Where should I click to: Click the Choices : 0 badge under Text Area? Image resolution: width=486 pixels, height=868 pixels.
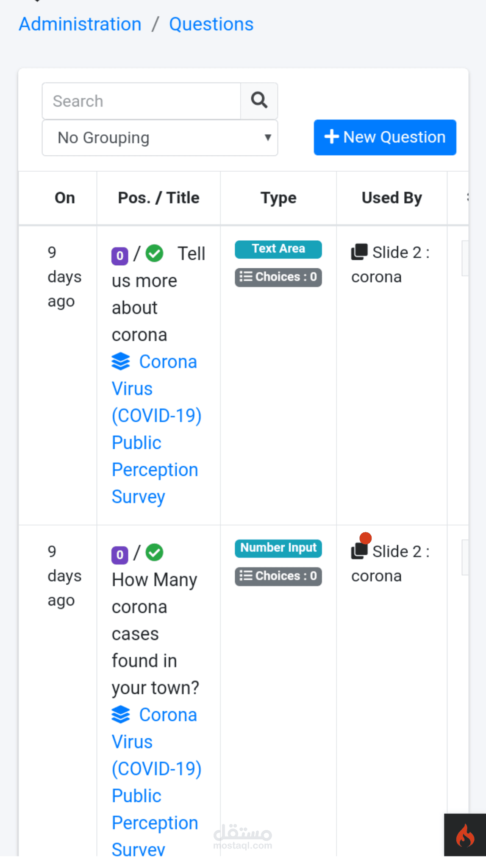pyautogui.click(x=278, y=277)
